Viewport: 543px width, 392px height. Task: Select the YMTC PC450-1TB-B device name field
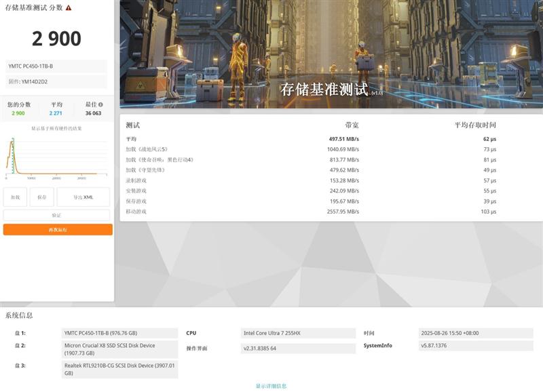[x=57, y=66]
